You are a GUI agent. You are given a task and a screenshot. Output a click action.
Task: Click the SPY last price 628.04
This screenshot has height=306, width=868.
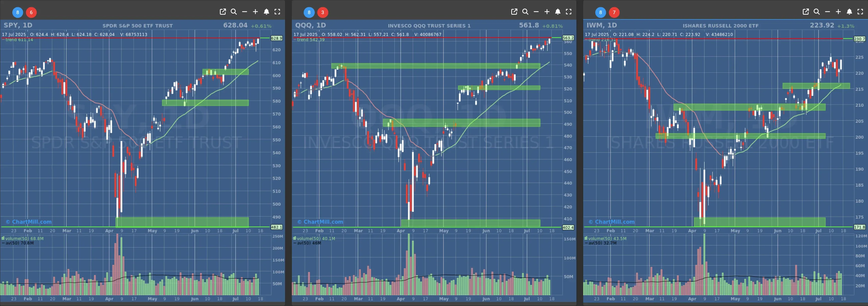point(235,25)
